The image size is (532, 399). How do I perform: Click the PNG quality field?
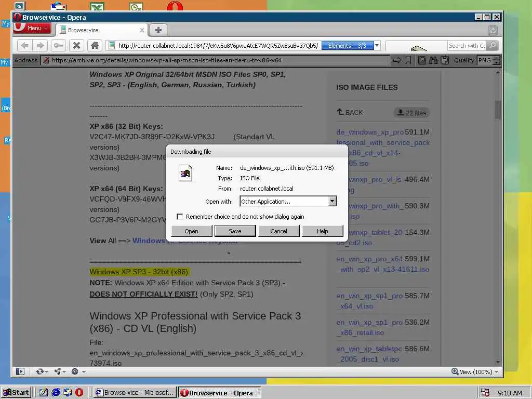click(x=485, y=60)
